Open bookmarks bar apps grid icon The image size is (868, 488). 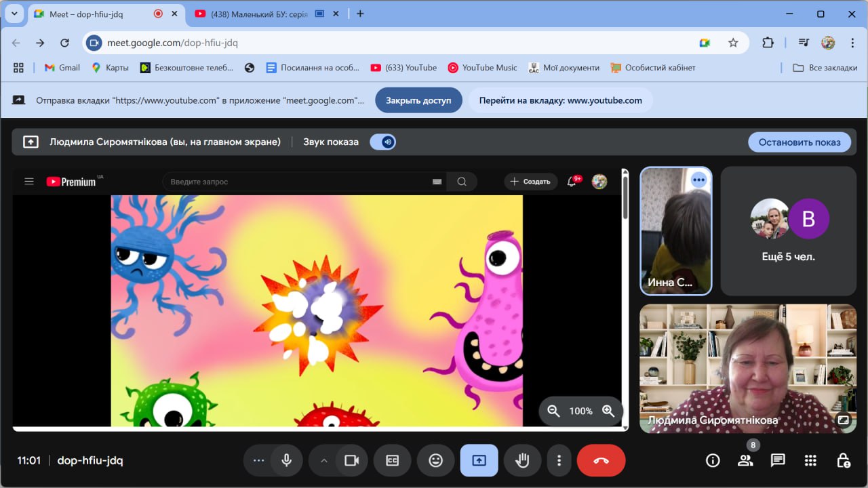[18, 68]
